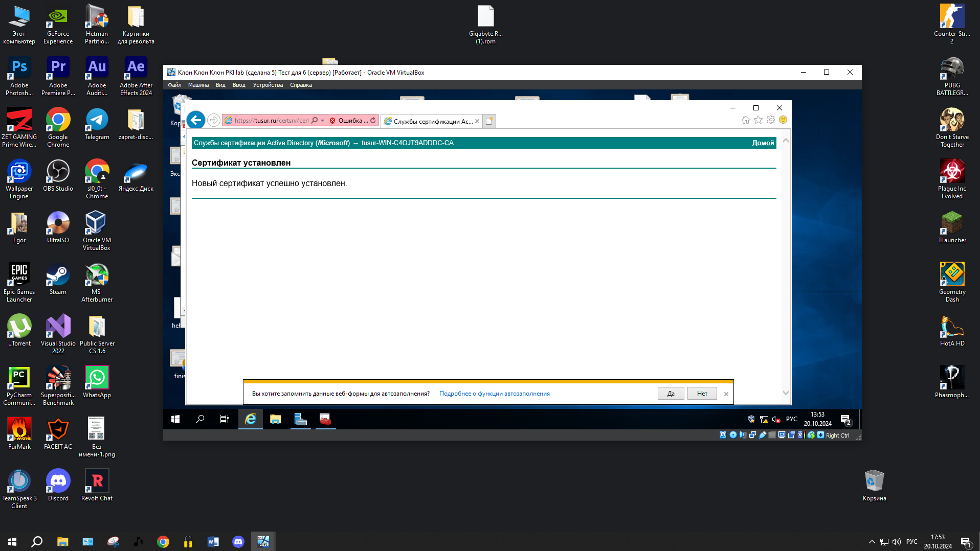The height and width of the screenshot is (551, 980).
Task: Follow the 'Домой' link
Action: (763, 143)
